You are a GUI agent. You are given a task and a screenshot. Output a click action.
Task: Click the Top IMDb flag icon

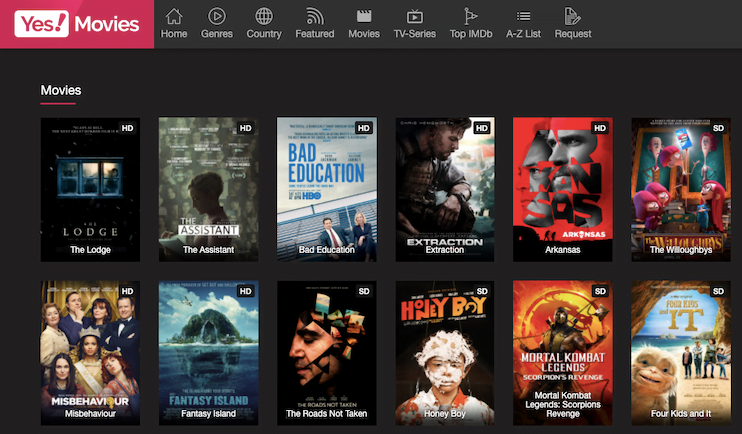click(x=470, y=17)
